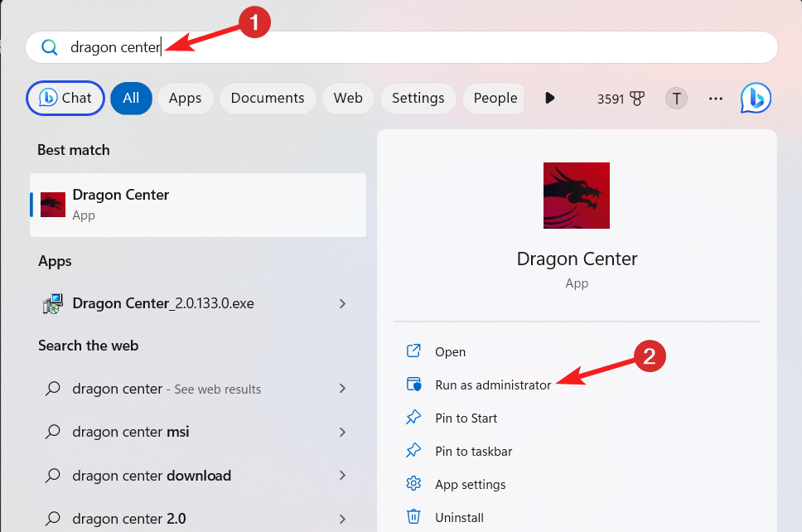The width and height of the screenshot is (802, 532).
Task: Click Open for Dragon Center
Action: click(x=450, y=352)
